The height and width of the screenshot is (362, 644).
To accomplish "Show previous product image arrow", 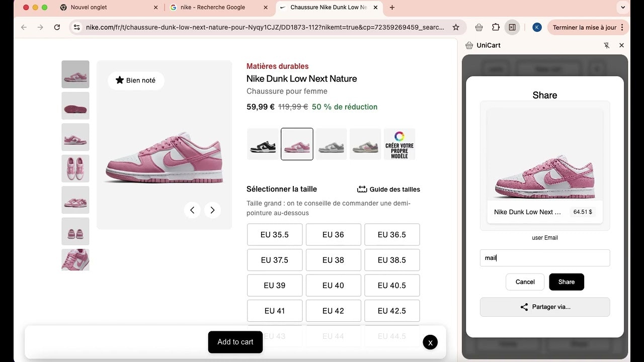I will point(192,210).
